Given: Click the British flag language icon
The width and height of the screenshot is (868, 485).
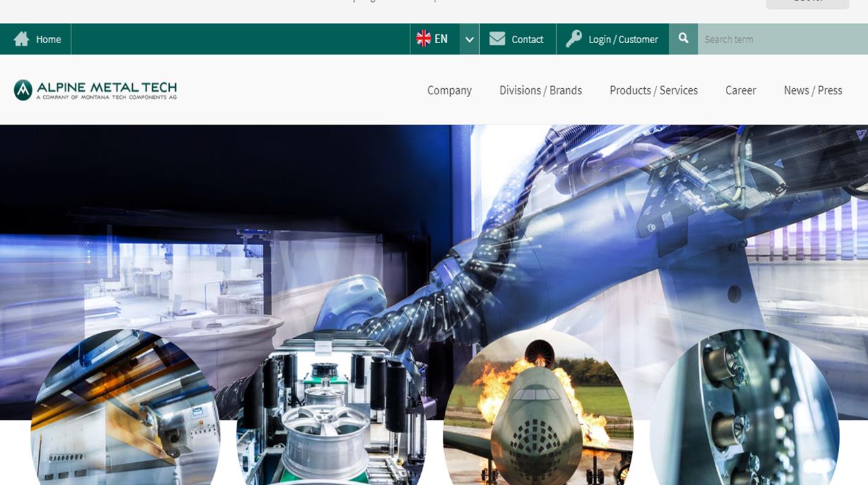Looking at the screenshot, I should coord(424,38).
